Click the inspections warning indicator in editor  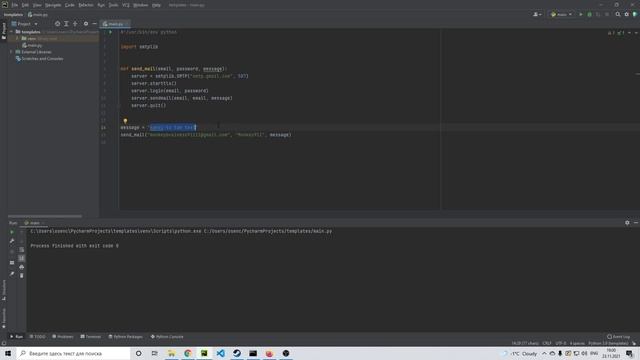616,32
